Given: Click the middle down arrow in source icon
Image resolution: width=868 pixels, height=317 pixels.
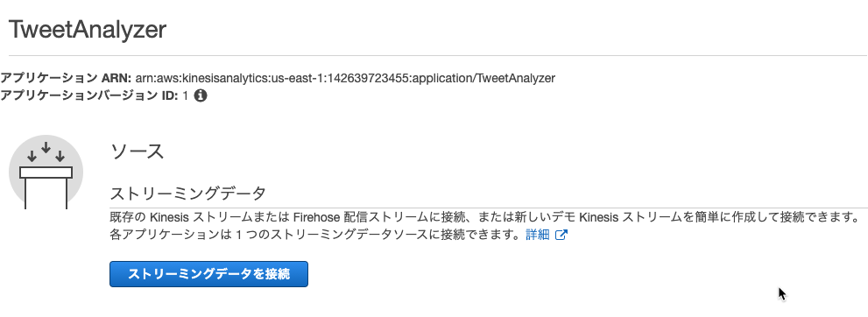Looking at the screenshot, I should coord(46,148).
